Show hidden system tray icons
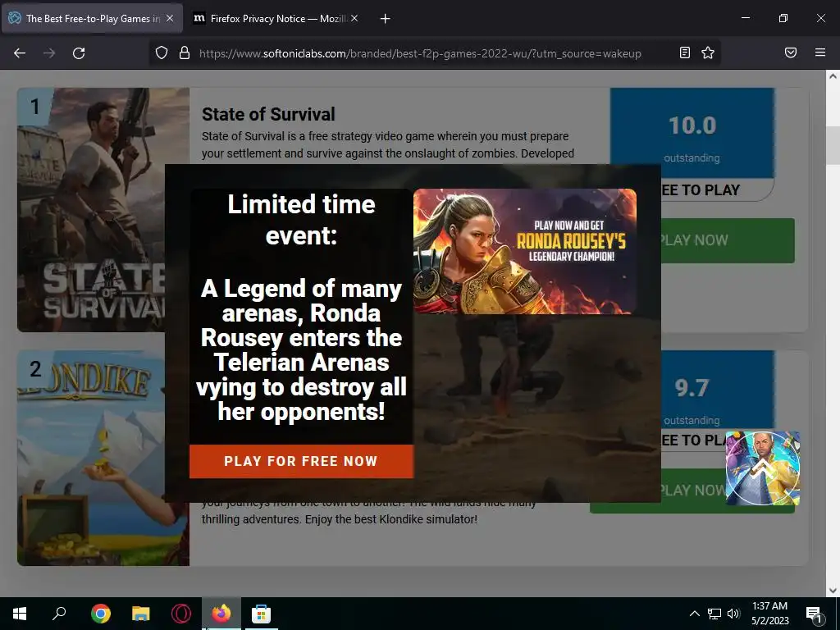This screenshot has height=630, width=840. pyautogui.click(x=694, y=614)
